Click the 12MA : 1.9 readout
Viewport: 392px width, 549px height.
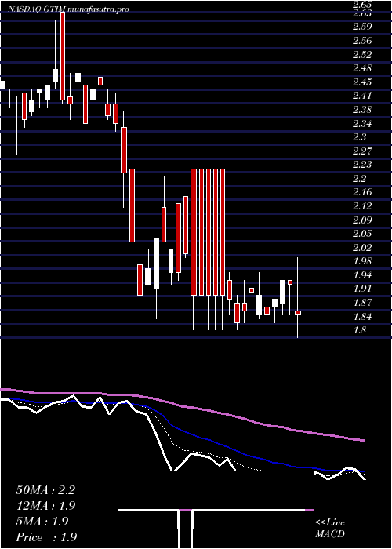coord(45,506)
